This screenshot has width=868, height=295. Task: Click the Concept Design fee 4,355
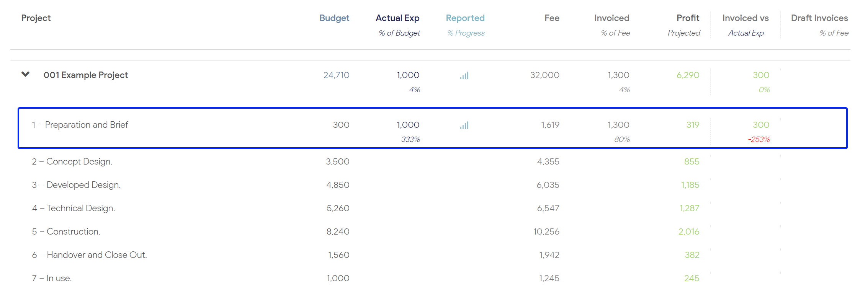click(x=548, y=161)
